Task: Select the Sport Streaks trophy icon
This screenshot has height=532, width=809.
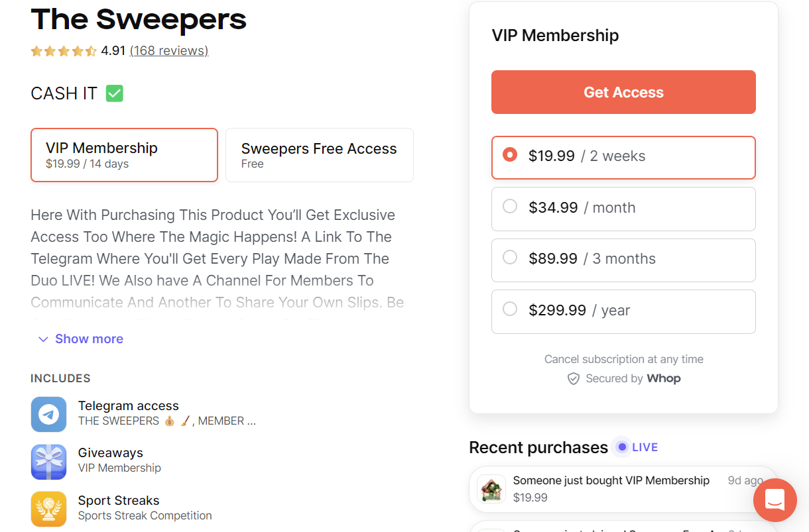Action: 48,509
